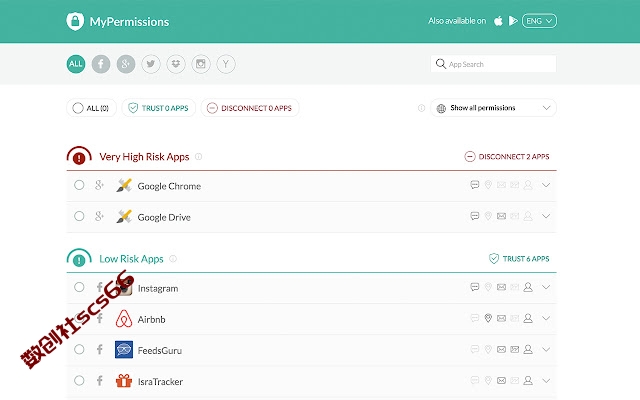Viewport: 640px width, 400px height.
Task: Select the Instagram radio button
Action: (x=79, y=287)
